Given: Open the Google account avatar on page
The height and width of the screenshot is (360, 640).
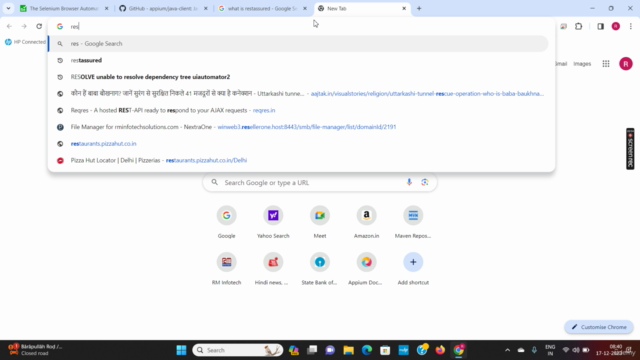Looking at the screenshot, I should [x=626, y=64].
